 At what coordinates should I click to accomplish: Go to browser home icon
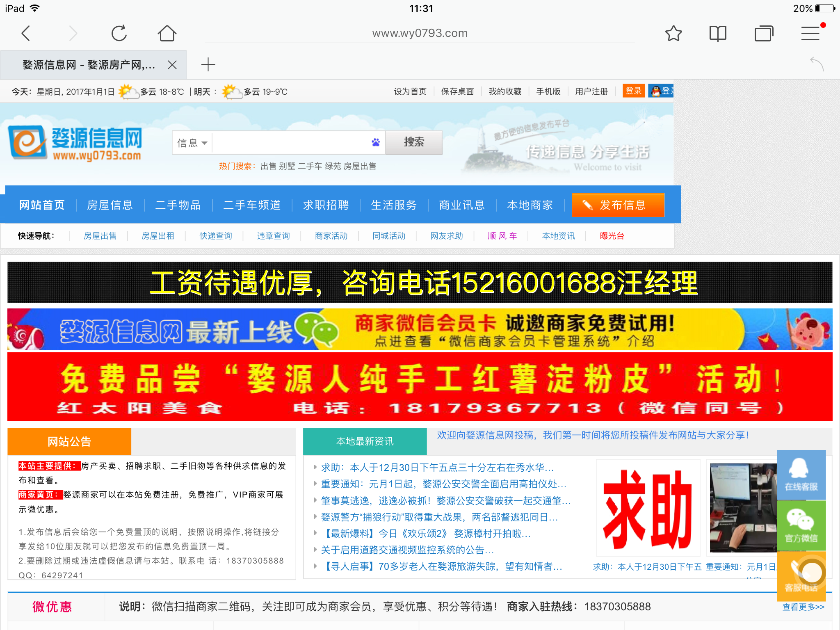[167, 33]
